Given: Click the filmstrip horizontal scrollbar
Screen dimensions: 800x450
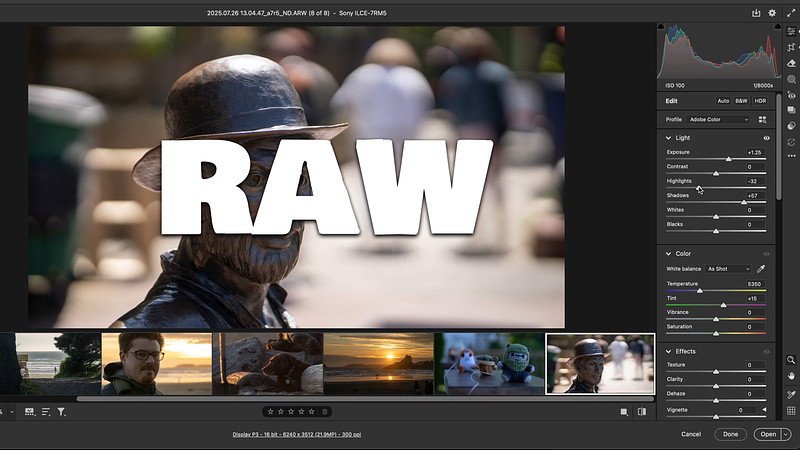Looking at the screenshot, I should tap(365, 399).
